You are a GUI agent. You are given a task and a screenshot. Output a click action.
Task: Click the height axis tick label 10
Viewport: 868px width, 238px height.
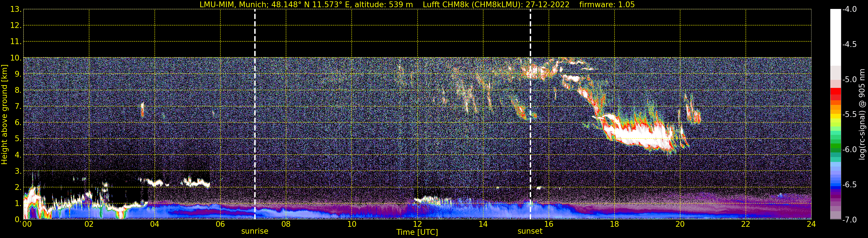click(16, 58)
